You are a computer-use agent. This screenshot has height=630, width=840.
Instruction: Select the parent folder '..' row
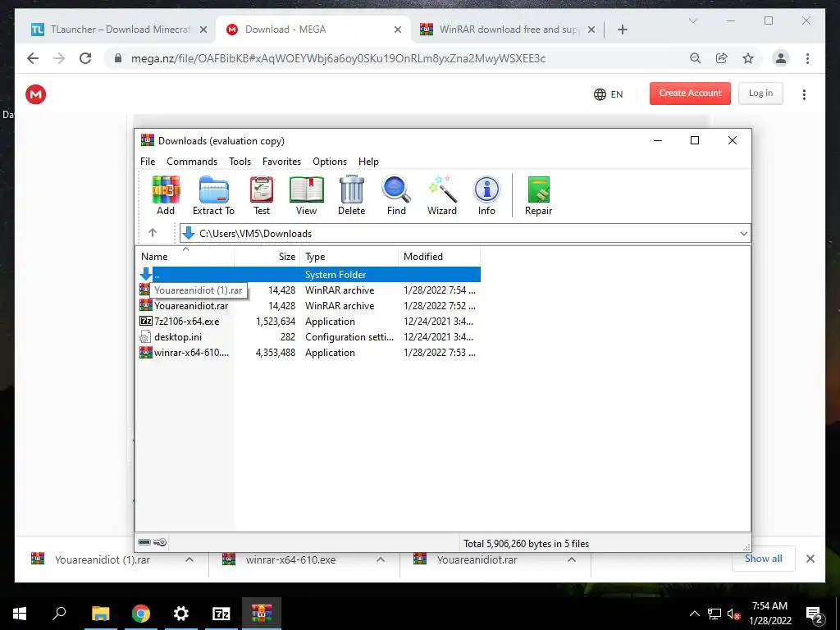point(308,274)
